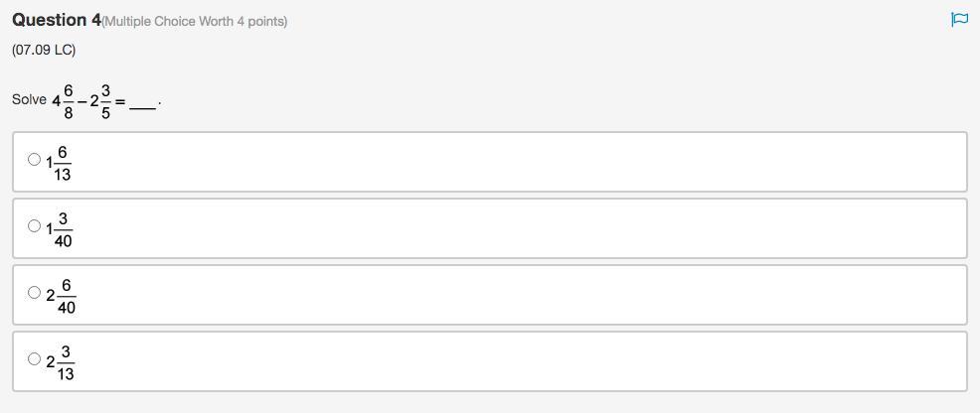The image size is (980, 413).
Task: Click empty area of second answer box
Action: [x=519, y=228]
